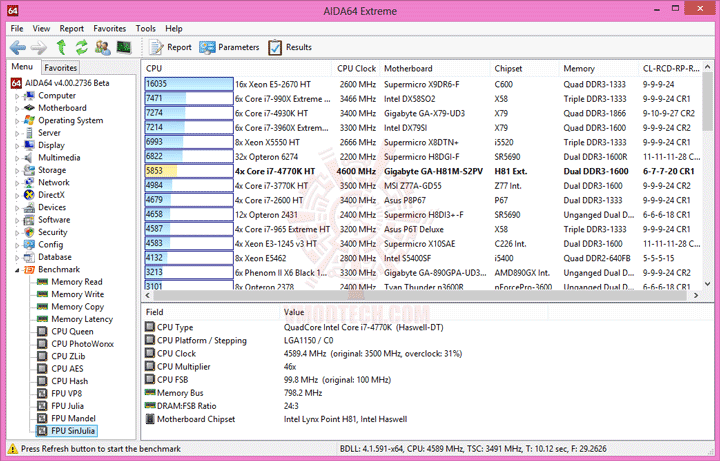Open the Tools menu

click(146, 28)
